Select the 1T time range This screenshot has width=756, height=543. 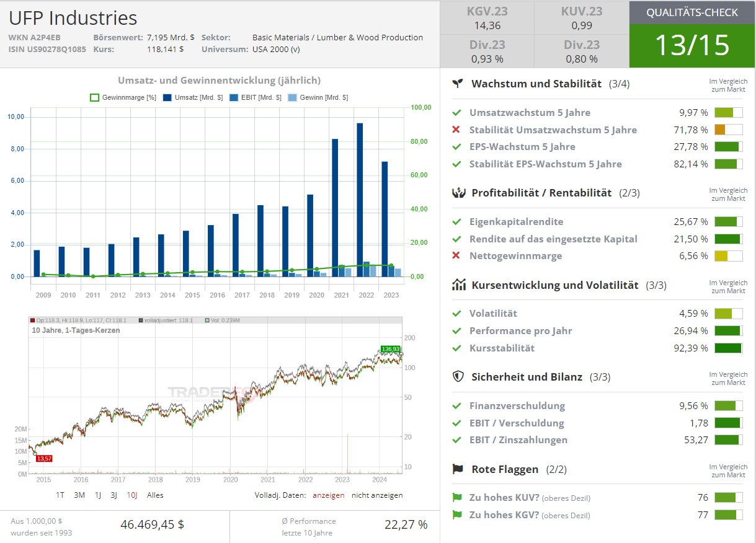(x=60, y=495)
